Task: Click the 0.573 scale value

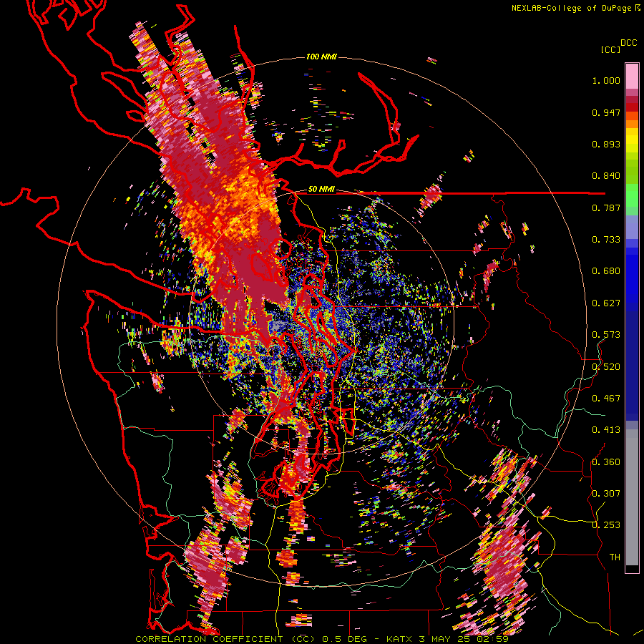Action: click(606, 335)
